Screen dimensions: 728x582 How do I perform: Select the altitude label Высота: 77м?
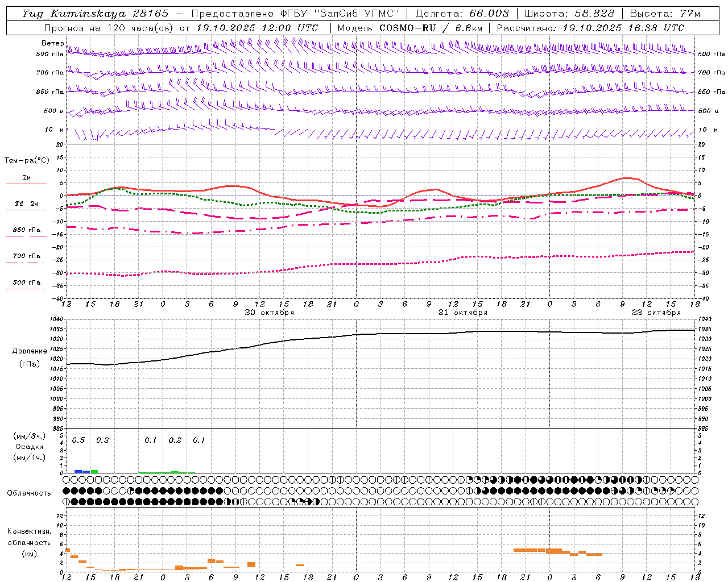pyautogui.click(x=665, y=14)
